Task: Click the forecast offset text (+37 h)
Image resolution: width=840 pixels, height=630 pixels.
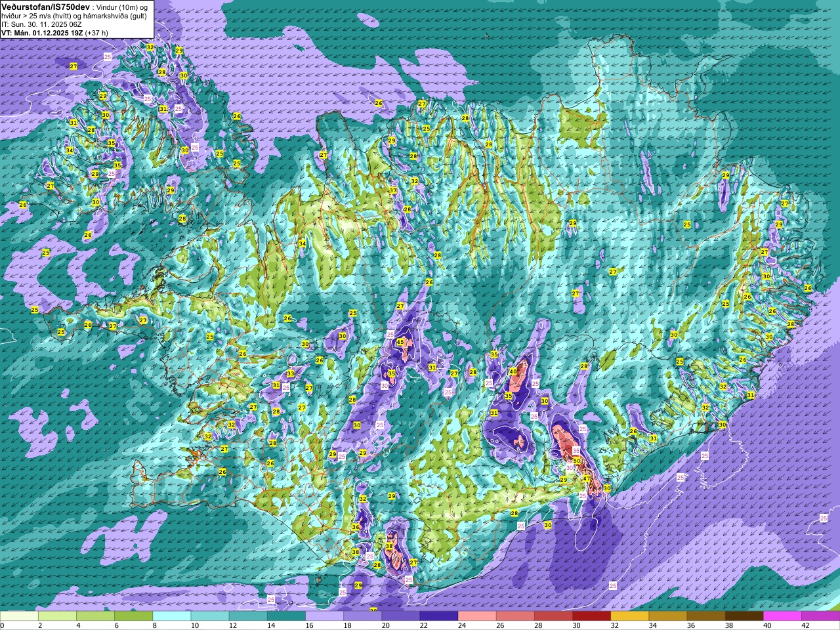Action: tap(96, 33)
